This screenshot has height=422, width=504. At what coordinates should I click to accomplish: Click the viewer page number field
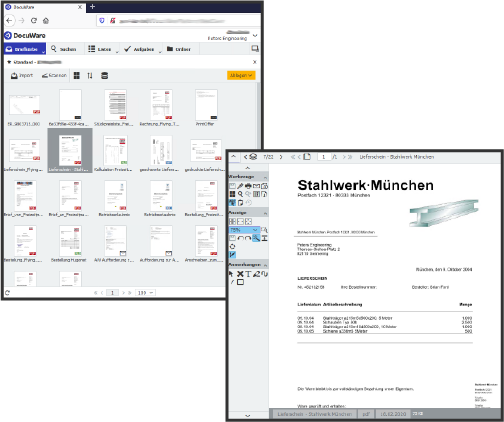324,157
